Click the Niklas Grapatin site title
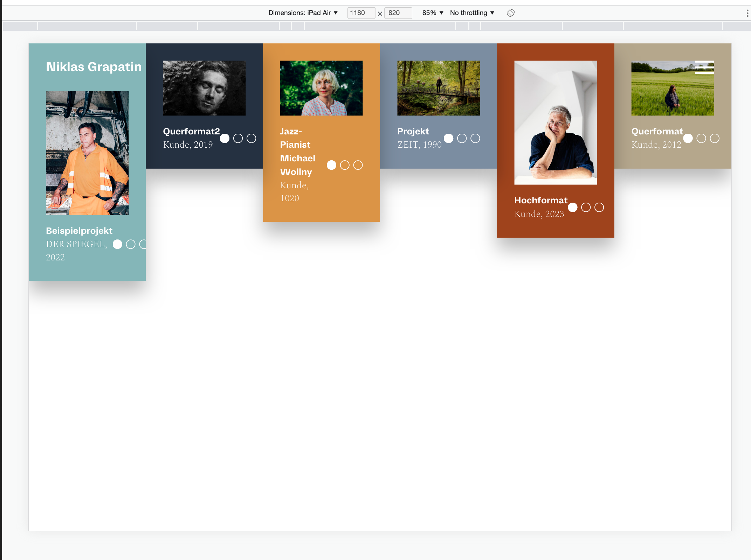This screenshot has height=560, width=751. [94, 67]
